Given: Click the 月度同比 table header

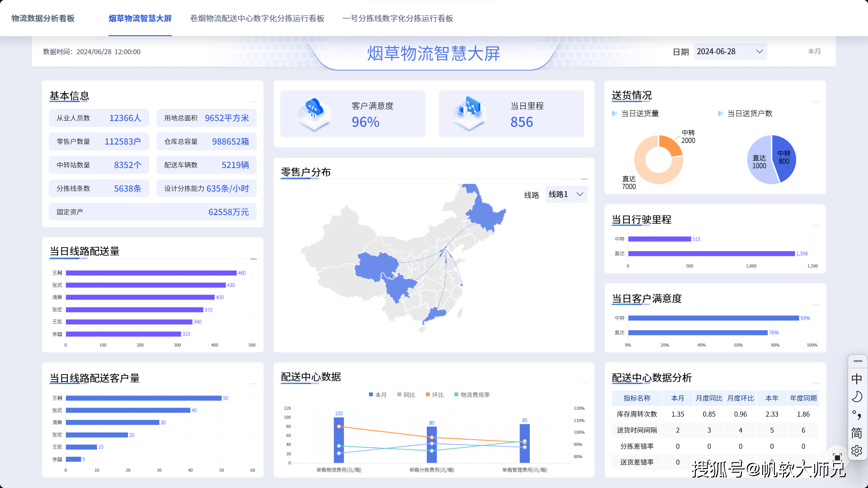Looking at the screenshot, I should (x=709, y=398).
